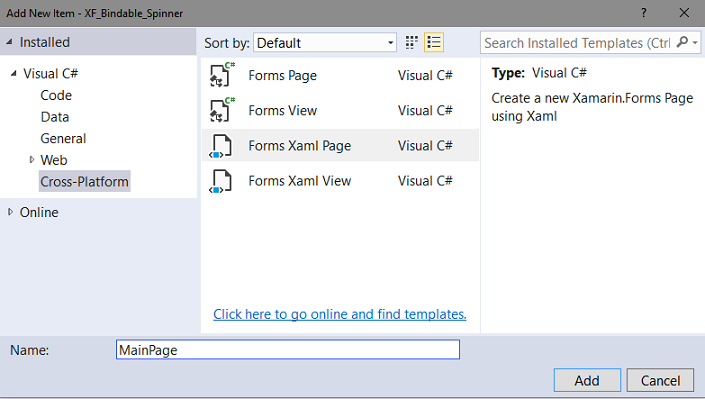Select the Data category
705x399 pixels.
(x=55, y=117)
